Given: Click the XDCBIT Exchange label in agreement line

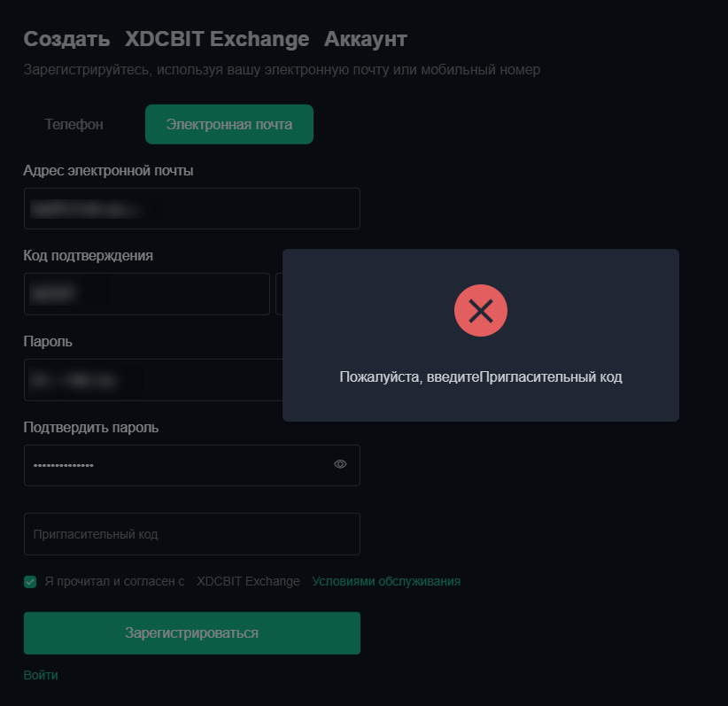Looking at the screenshot, I should click(x=248, y=581).
